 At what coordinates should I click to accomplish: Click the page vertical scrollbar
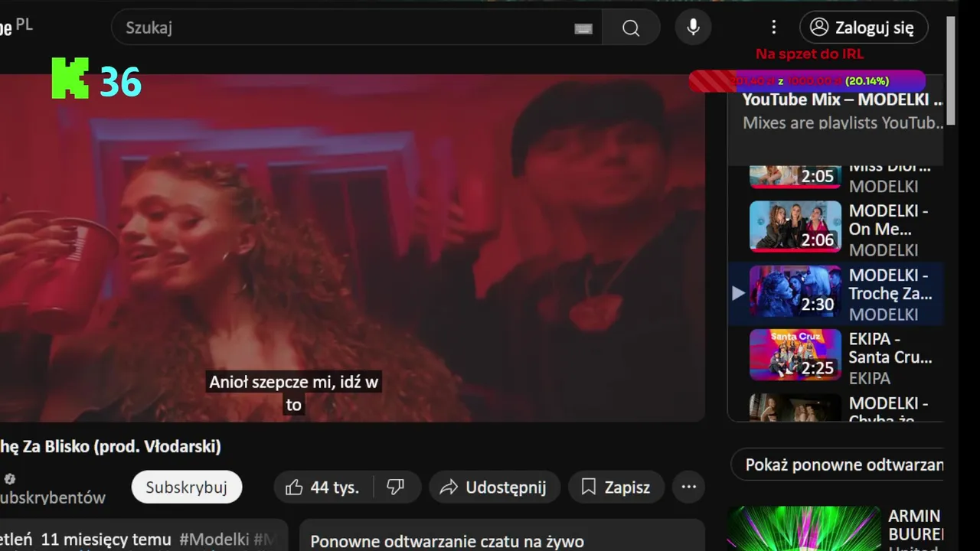point(951,70)
